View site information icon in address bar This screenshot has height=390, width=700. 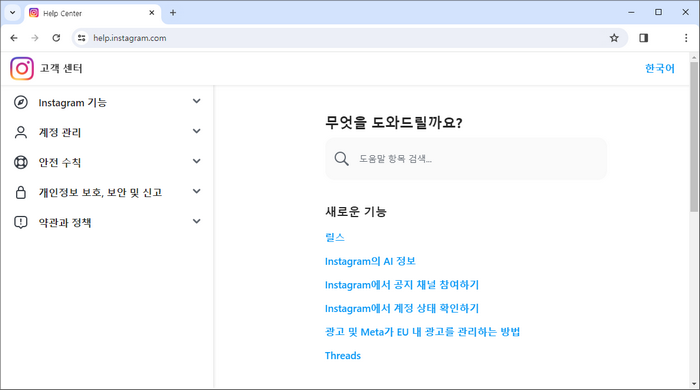81,38
